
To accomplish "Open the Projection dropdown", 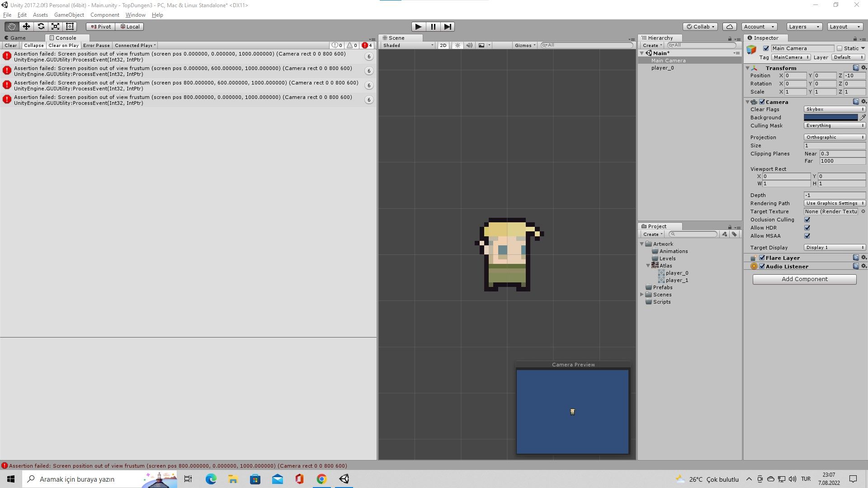I will 835,137.
